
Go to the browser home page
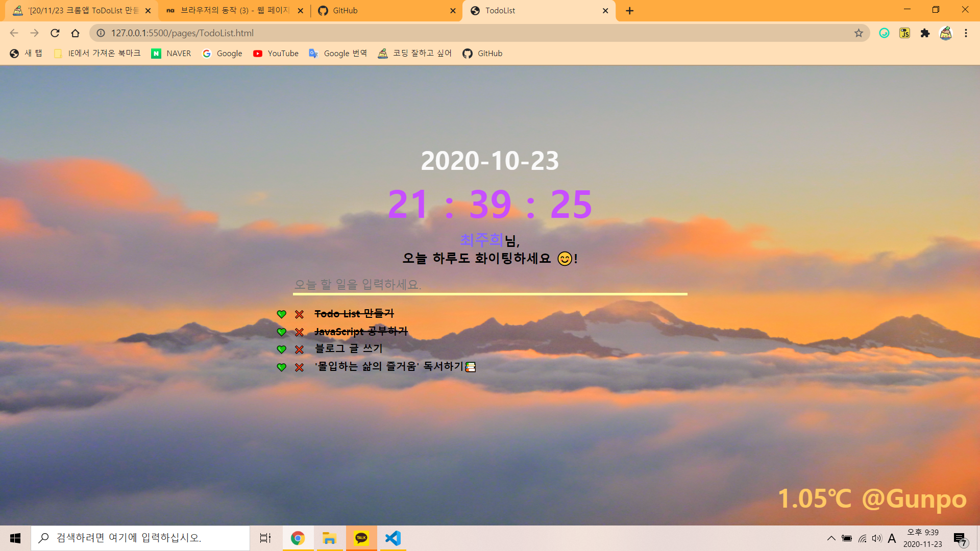pos(75,33)
